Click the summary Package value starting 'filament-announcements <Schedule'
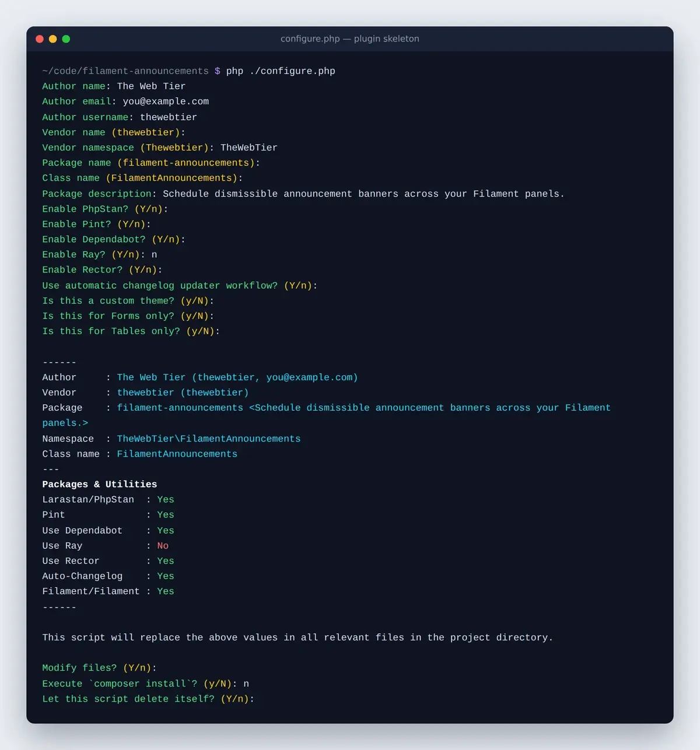 (364, 408)
